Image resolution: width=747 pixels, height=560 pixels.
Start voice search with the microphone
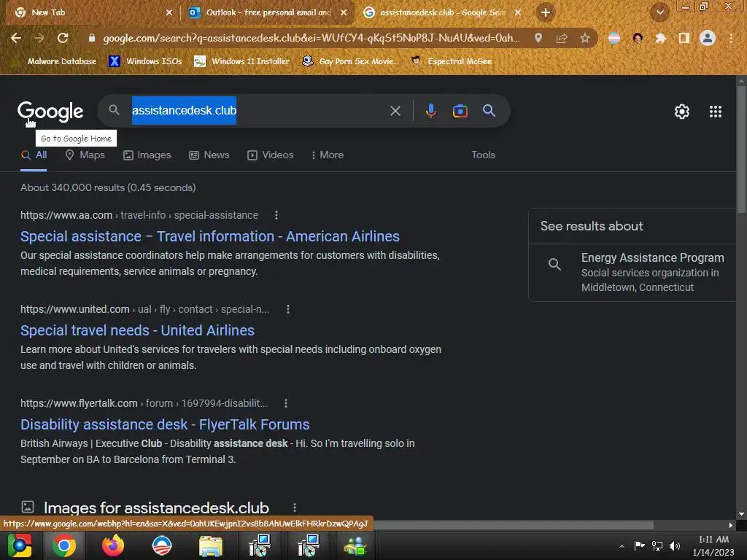click(430, 111)
